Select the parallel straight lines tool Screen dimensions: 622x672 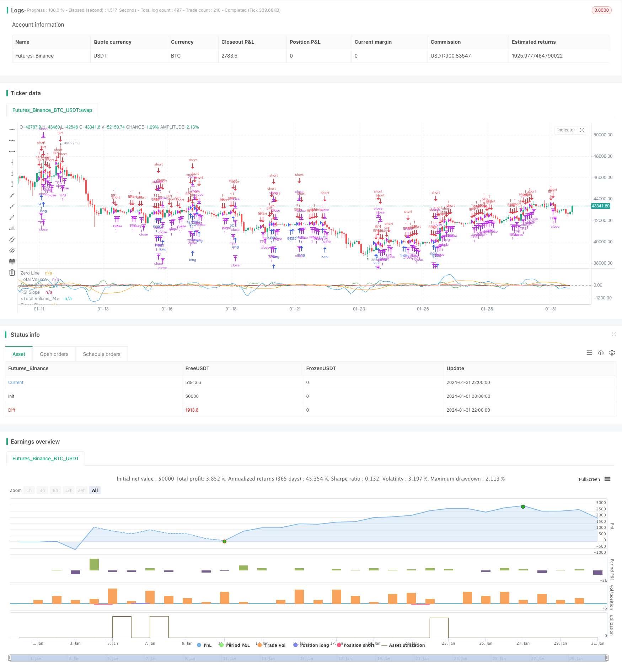click(x=12, y=250)
